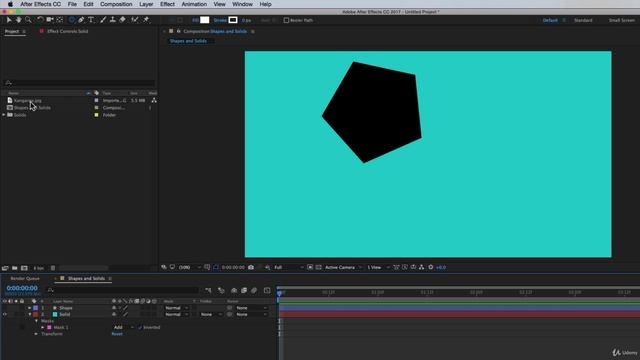Select the Roto Brush tool
The width and height of the screenshot is (640, 360).
point(134,20)
